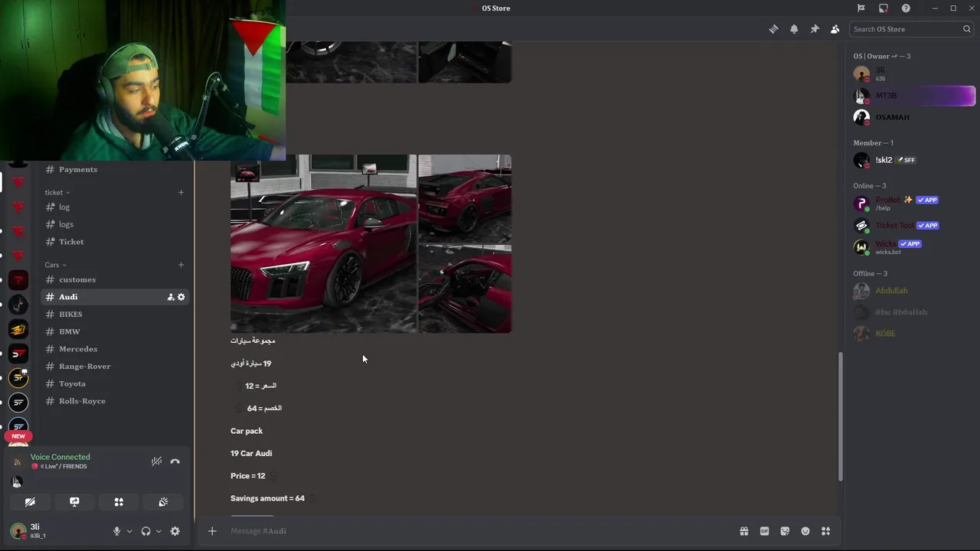
Task: Add channel to Cars category
Action: coord(181,265)
